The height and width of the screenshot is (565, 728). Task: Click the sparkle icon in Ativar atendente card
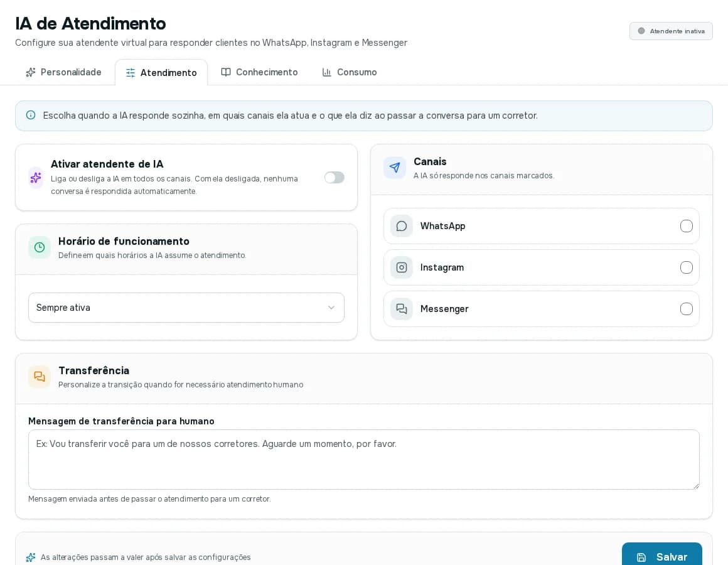(x=36, y=177)
